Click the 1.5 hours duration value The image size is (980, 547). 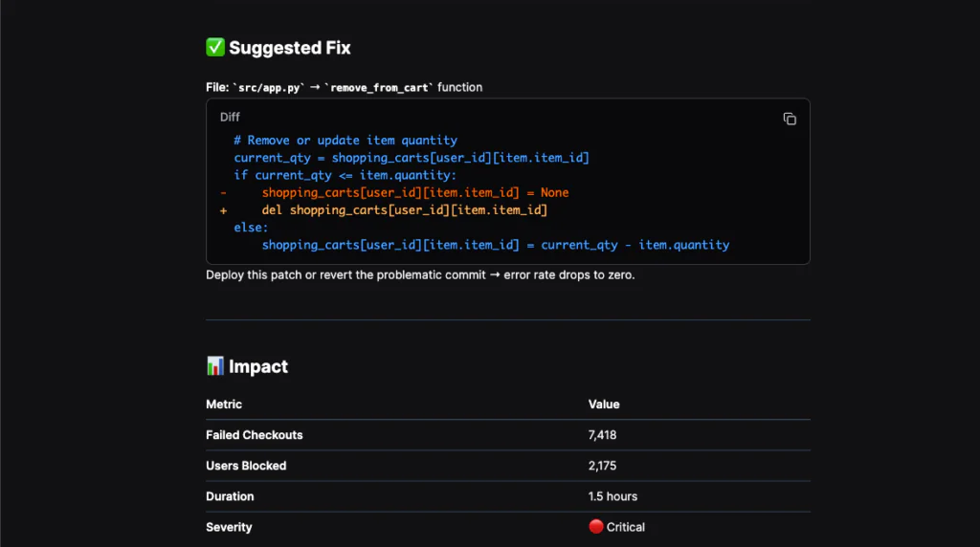point(612,496)
